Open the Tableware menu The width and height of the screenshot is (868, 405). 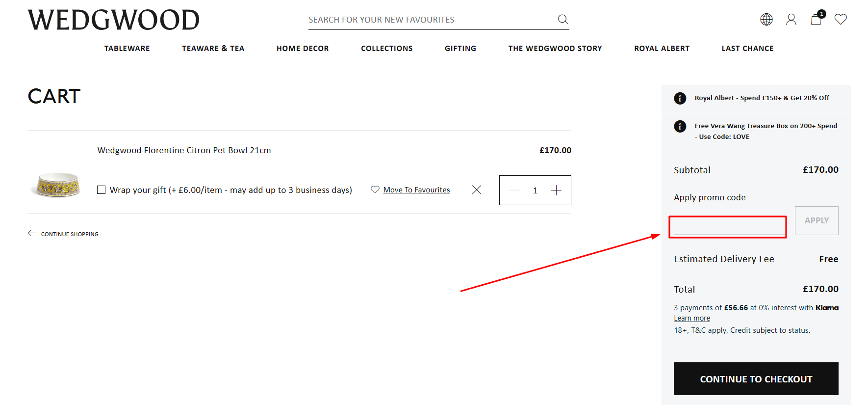click(127, 49)
